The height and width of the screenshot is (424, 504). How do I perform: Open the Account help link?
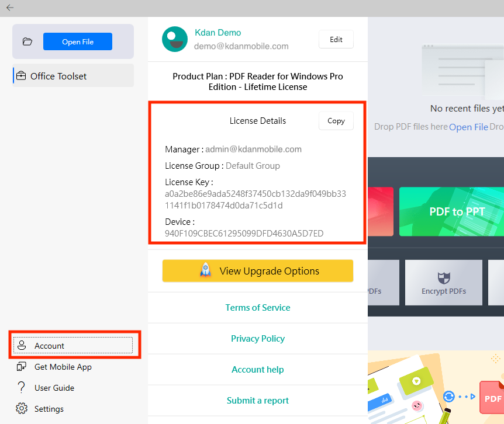coord(257,370)
